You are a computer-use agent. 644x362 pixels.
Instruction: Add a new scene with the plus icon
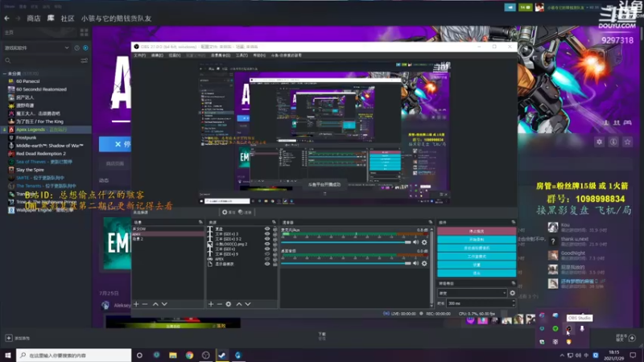pos(136,304)
